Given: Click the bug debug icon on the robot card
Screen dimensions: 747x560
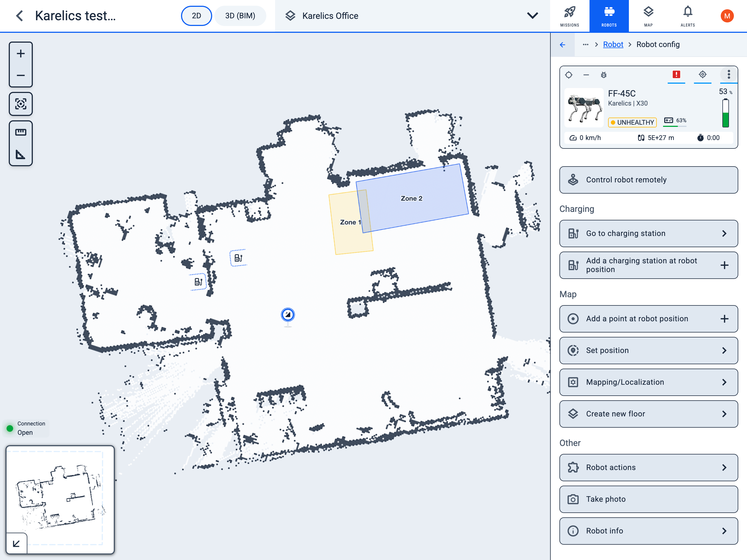Looking at the screenshot, I should click(603, 75).
